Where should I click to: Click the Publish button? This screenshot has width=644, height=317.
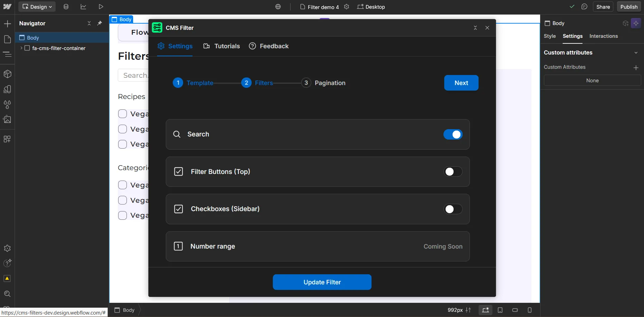pyautogui.click(x=629, y=7)
